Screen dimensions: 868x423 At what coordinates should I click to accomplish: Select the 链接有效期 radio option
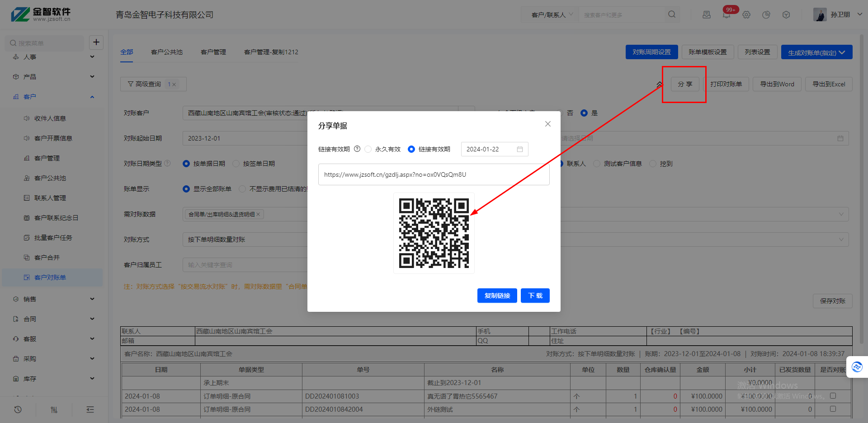411,149
